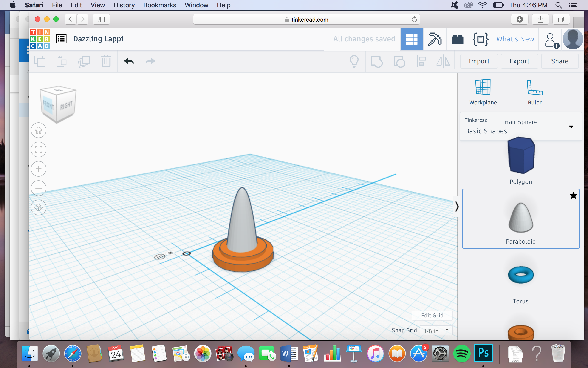The height and width of the screenshot is (368, 588).
Task: Open Spotify from the Dock
Action: 462,354
